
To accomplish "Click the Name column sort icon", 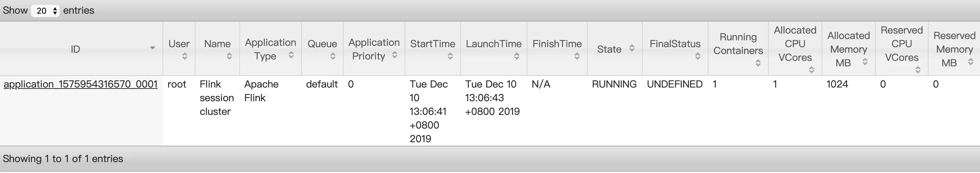I will (x=229, y=56).
